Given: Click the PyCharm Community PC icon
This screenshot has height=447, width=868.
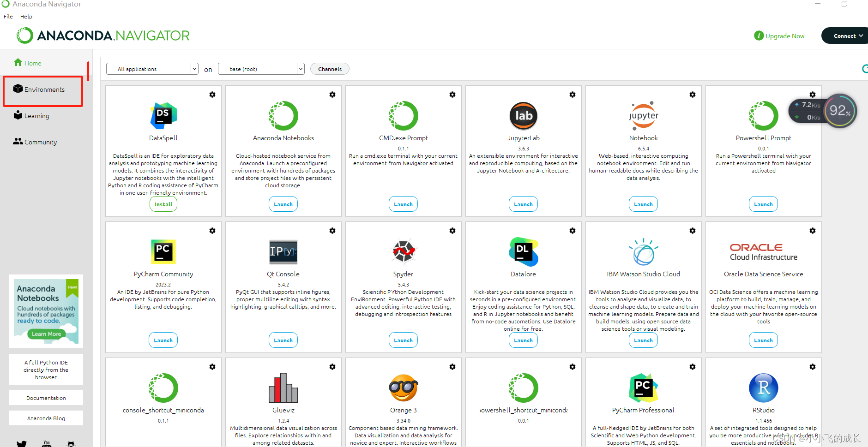Looking at the screenshot, I should (x=163, y=251).
